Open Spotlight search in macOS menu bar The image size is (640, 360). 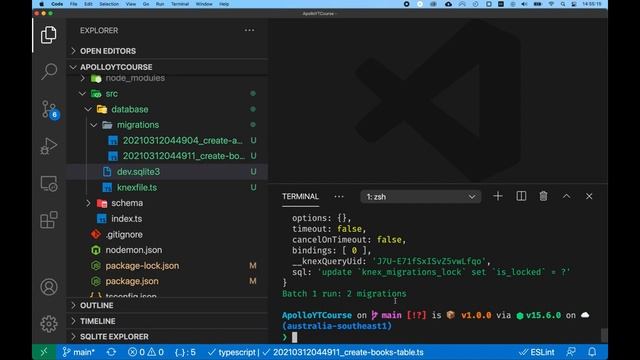(x=563, y=4)
